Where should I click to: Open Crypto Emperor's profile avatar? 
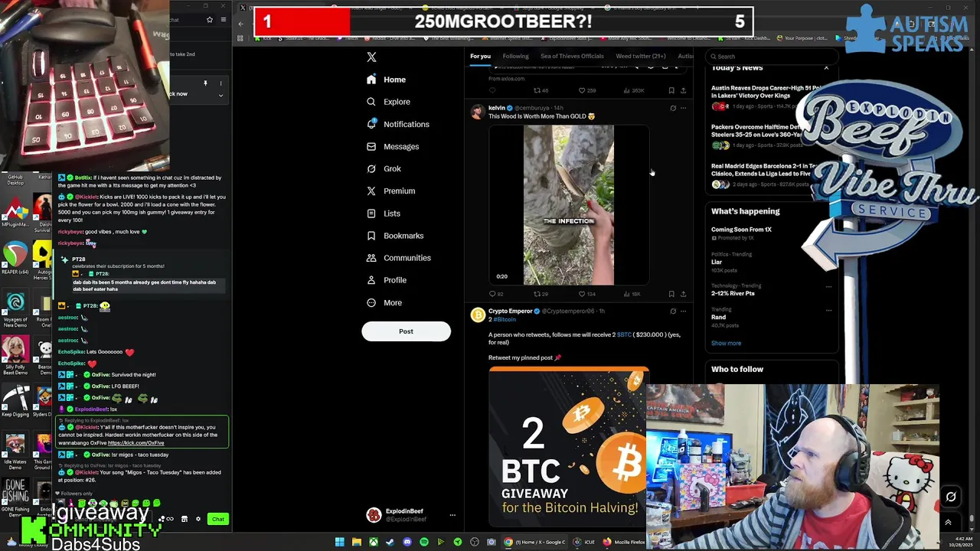tap(478, 315)
